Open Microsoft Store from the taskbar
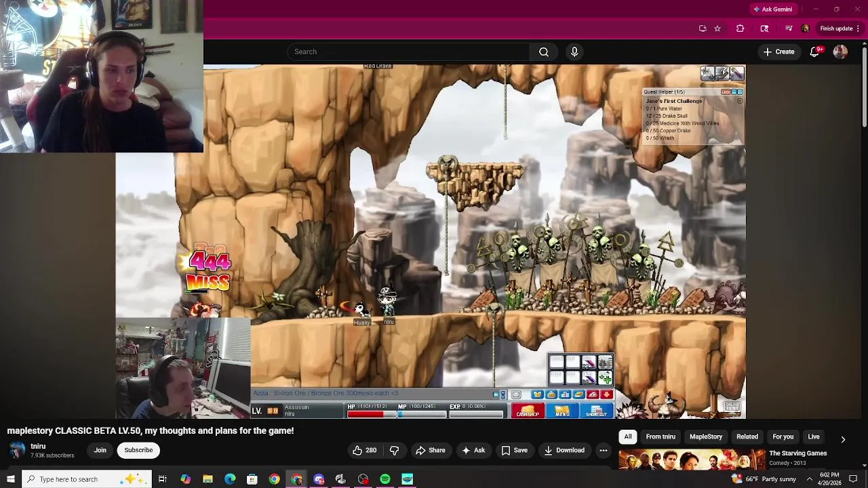 pos(252,479)
